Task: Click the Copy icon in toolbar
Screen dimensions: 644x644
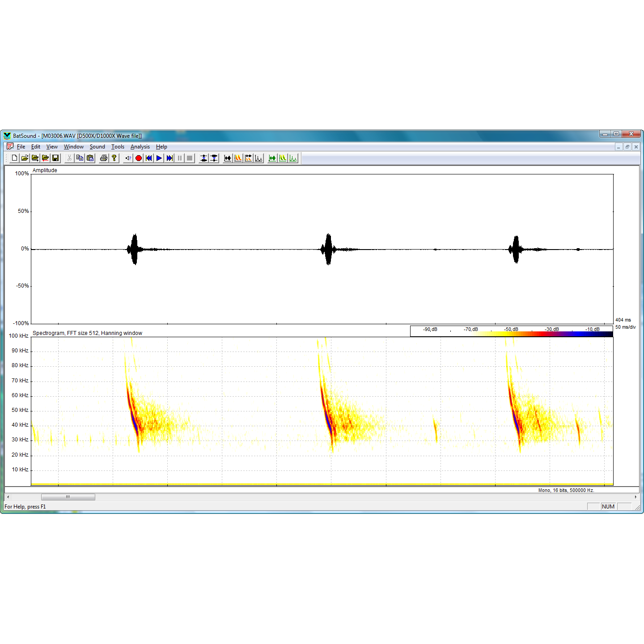Action: click(x=80, y=158)
